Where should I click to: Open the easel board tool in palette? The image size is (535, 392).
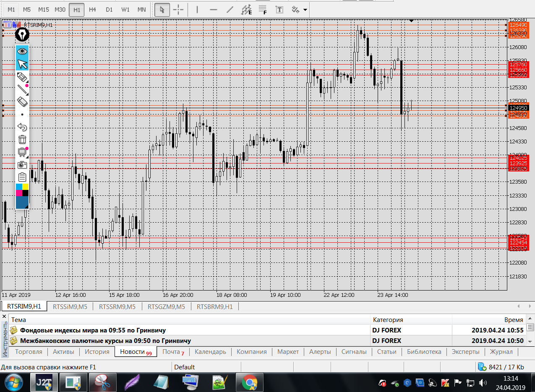click(x=22, y=152)
